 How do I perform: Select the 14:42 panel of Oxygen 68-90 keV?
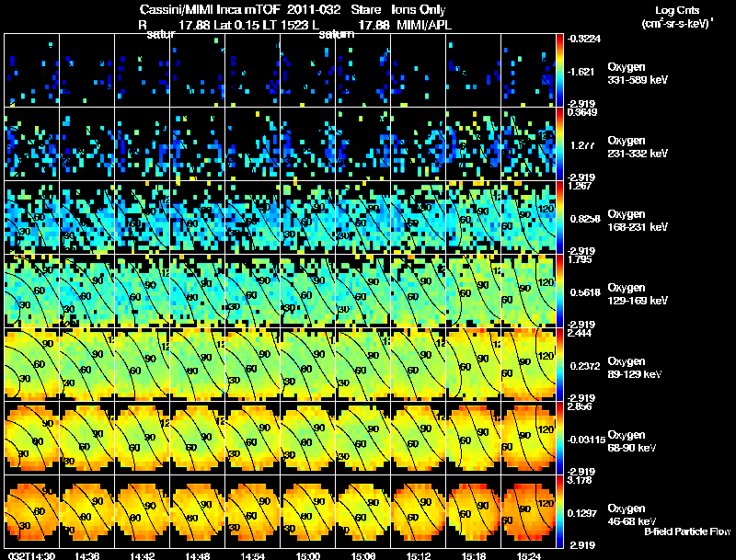pyautogui.click(x=143, y=438)
